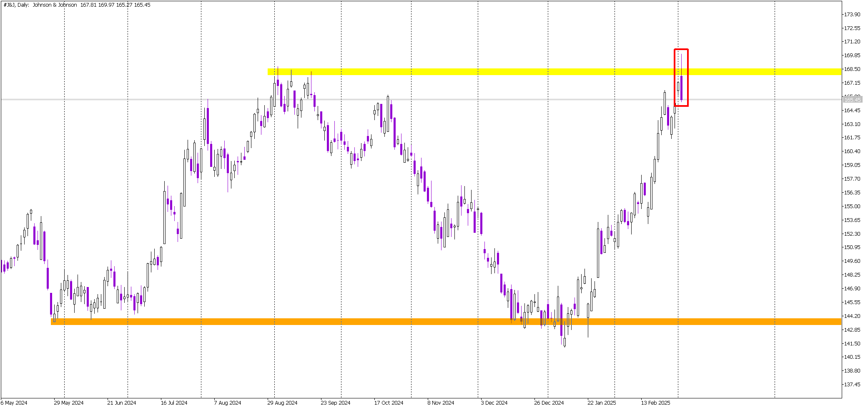The height and width of the screenshot is (408, 868).
Task: Click the 168.50 price scale label
Action: click(852, 69)
